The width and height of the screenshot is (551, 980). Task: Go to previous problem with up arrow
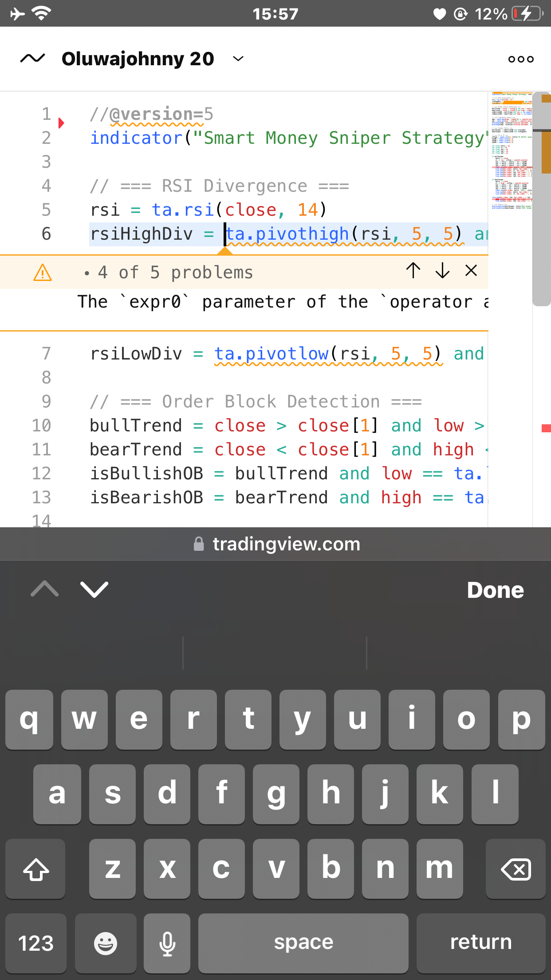click(x=413, y=270)
